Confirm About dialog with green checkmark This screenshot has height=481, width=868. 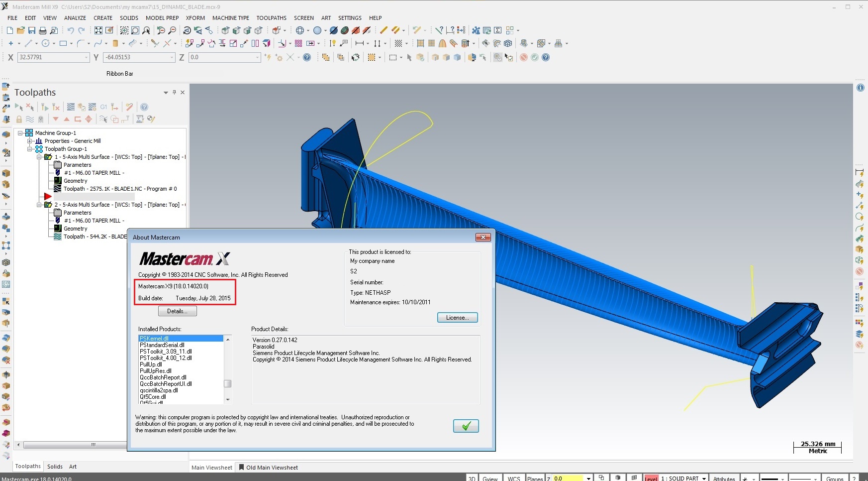point(466,426)
